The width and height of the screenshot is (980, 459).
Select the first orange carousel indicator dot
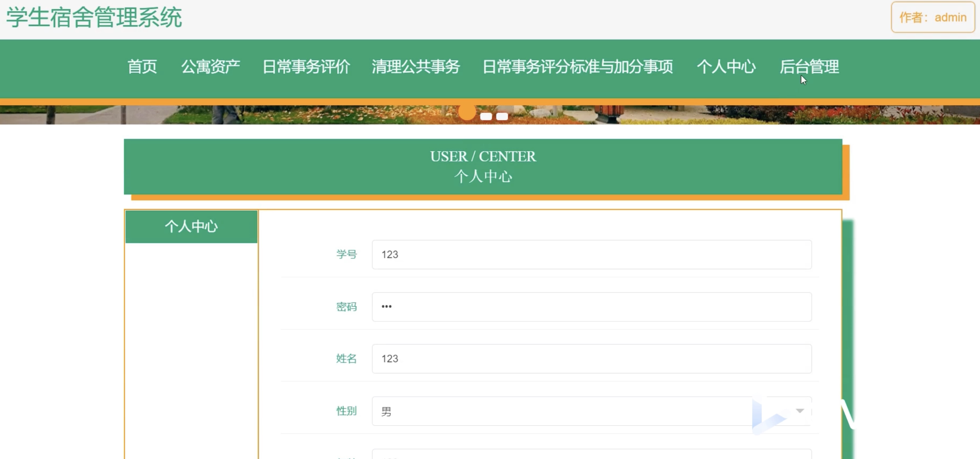(x=467, y=113)
